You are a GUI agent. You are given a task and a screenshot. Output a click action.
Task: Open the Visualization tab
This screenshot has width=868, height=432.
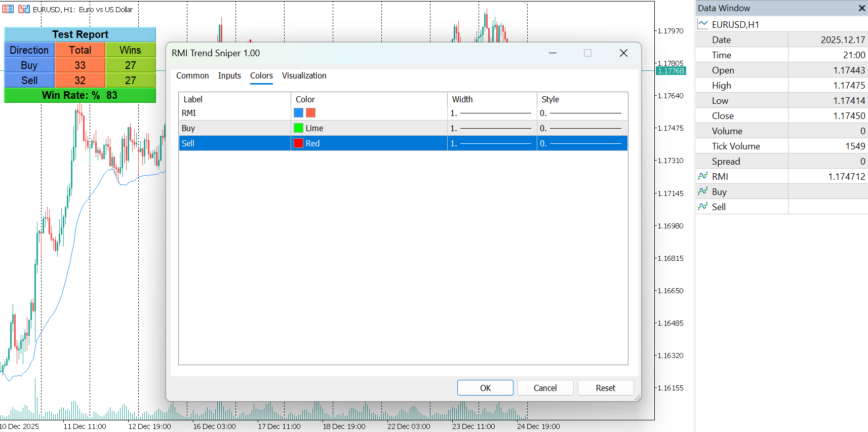click(304, 75)
